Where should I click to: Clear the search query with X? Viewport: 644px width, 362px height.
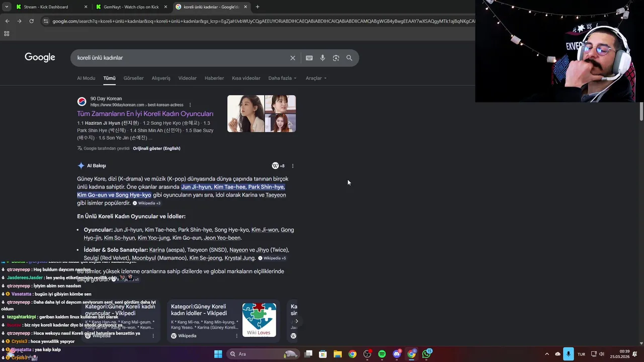click(x=293, y=58)
